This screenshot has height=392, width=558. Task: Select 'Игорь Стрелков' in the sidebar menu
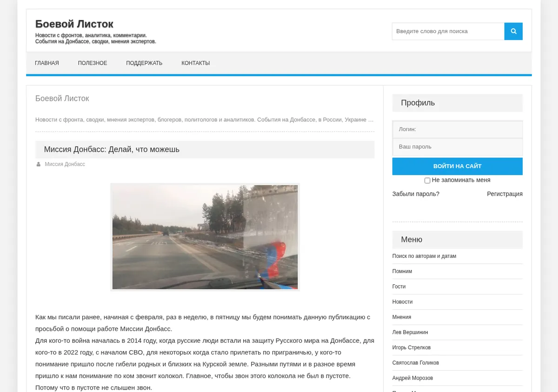[x=412, y=348]
